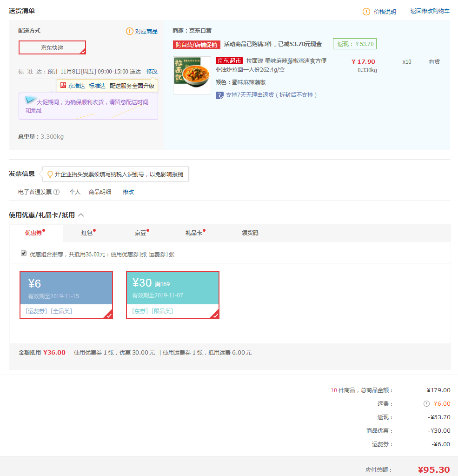458x476 pixels.
Task: Click the quantity x10 text
Action: click(x=407, y=61)
